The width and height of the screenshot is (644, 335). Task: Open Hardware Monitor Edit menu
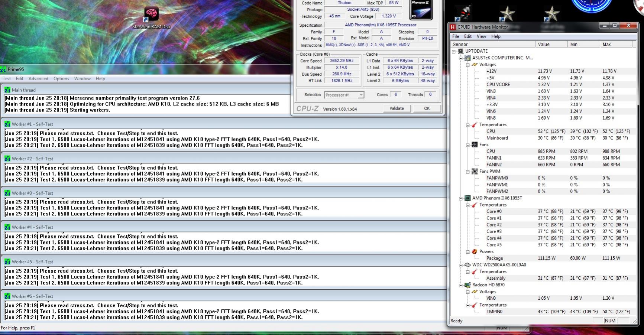[x=468, y=36]
